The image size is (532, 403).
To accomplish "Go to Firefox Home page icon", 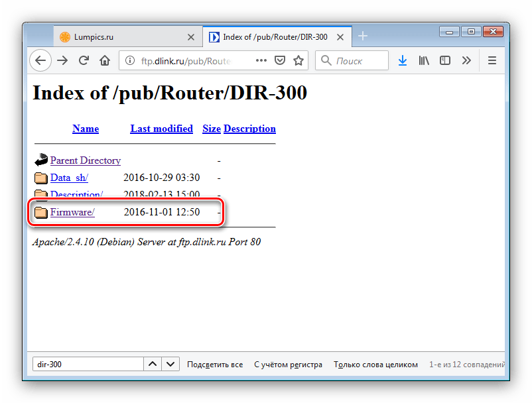I will tap(104, 61).
